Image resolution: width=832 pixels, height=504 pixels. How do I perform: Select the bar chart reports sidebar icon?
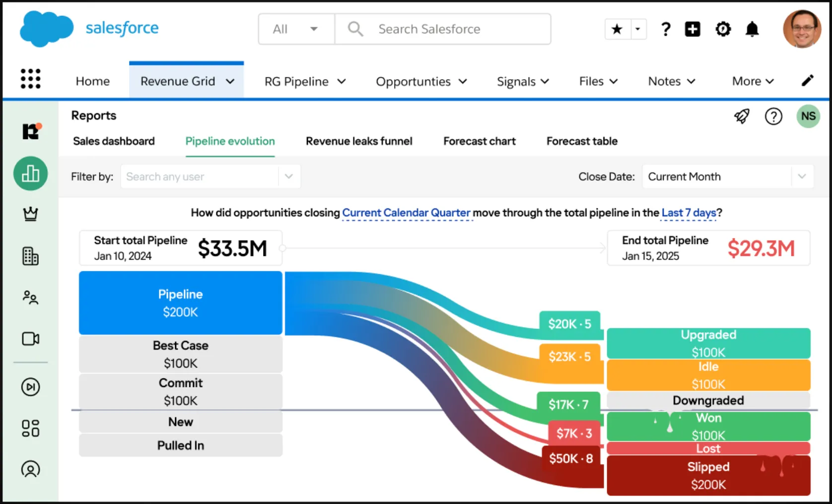pos(31,174)
